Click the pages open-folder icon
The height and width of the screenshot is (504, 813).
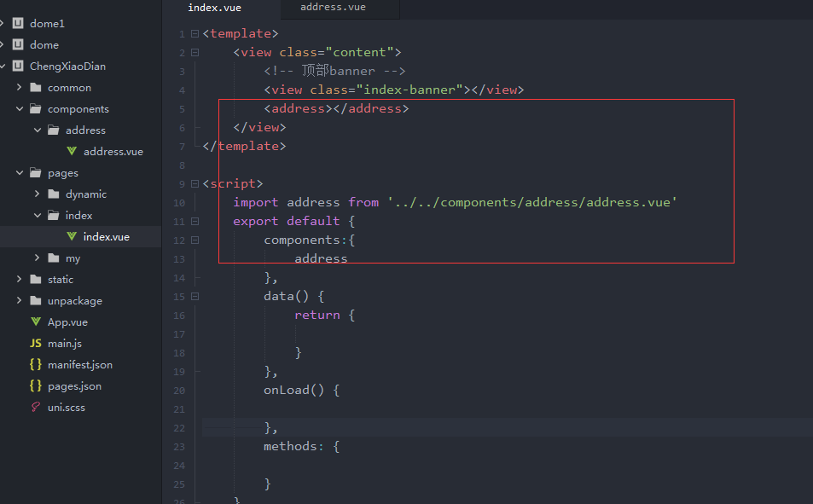click(x=36, y=172)
